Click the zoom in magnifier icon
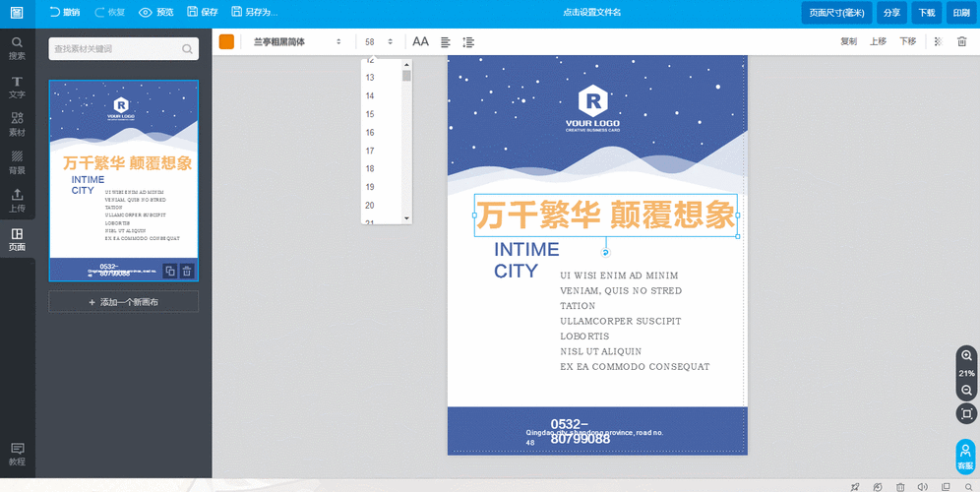This screenshot has height=492, width=980. tap(966, 355)
